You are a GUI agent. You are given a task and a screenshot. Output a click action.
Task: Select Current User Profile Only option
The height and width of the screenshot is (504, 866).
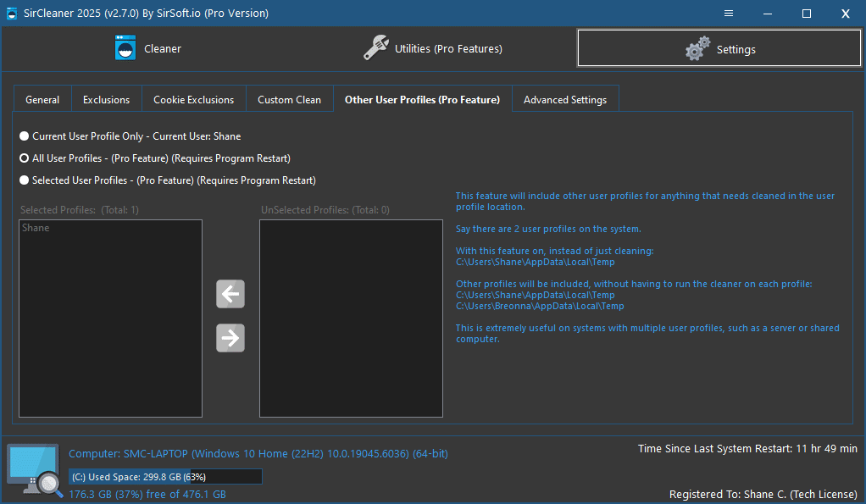click(x=130, y=136)
